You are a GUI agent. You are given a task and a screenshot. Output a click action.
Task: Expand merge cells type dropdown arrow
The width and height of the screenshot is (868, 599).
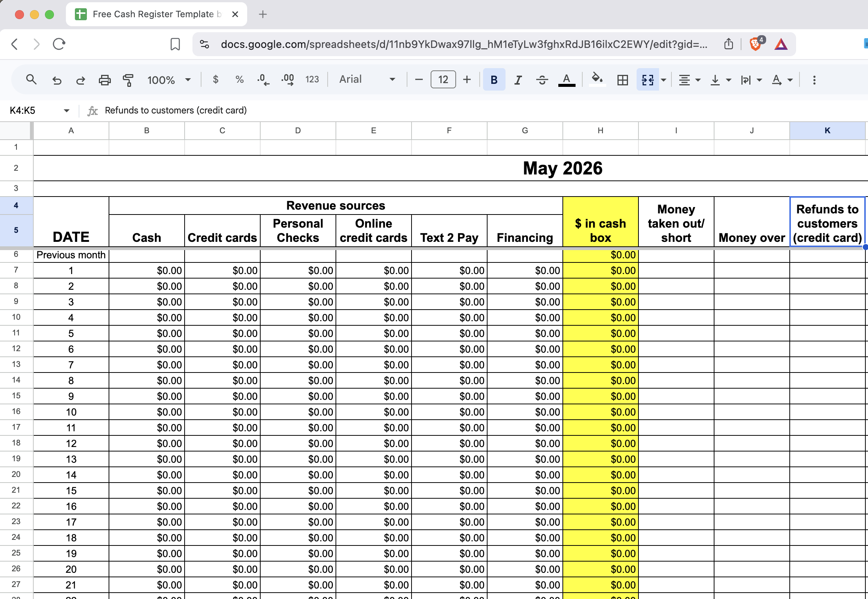664,80
